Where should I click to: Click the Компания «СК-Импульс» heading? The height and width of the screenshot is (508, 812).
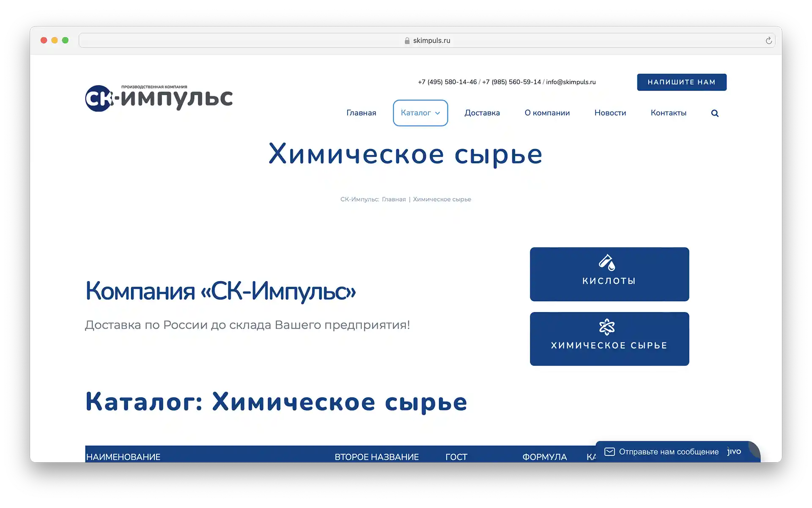220,291
